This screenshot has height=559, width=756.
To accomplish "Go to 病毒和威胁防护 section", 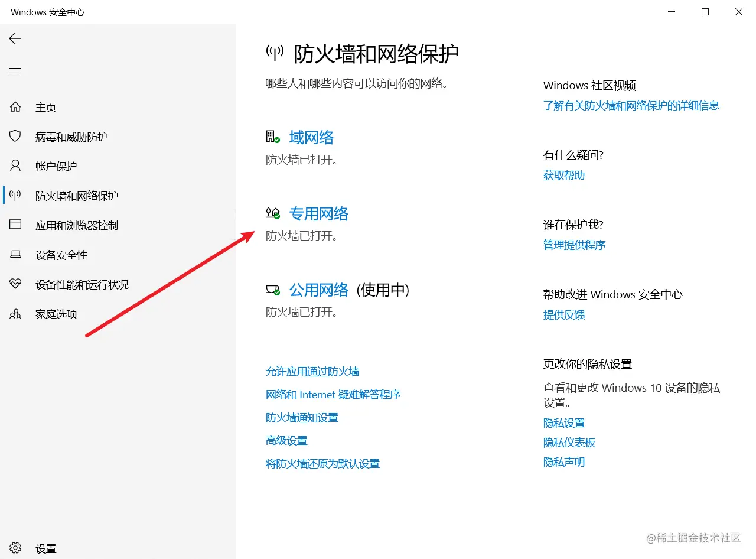I will point(71,136).
